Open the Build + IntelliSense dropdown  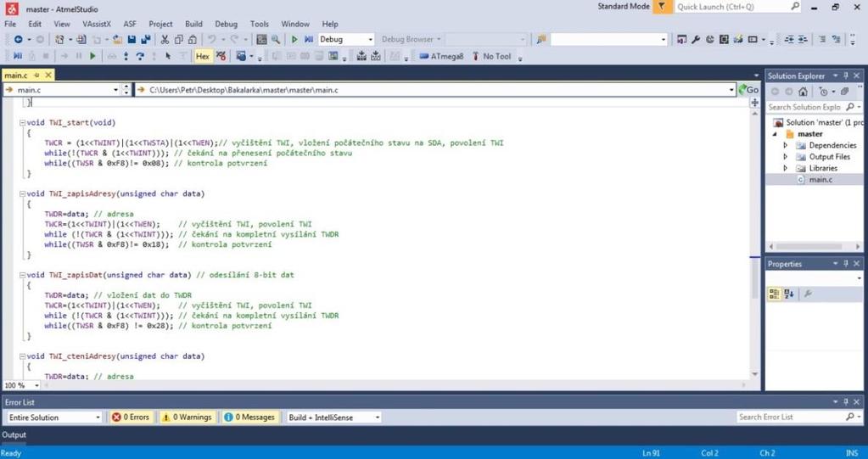pos(378,417)
